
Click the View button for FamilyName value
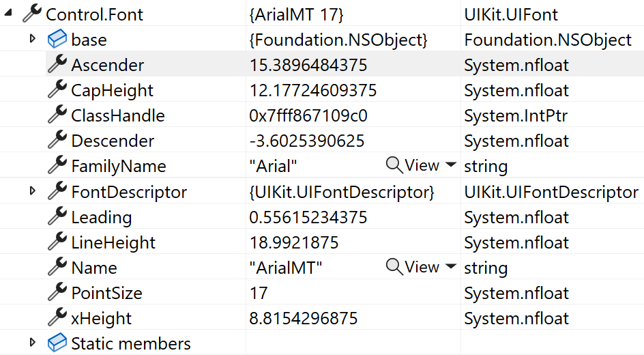pos(422,165)
